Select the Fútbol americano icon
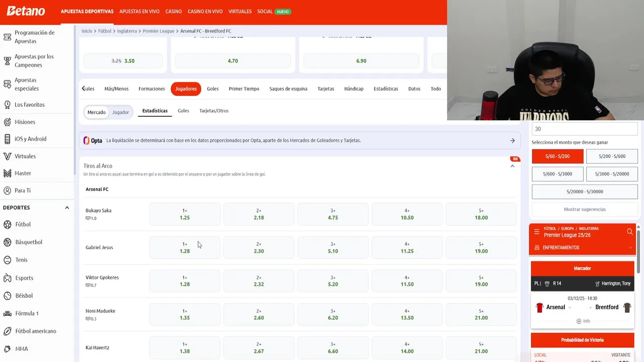 tap(7, 331)
